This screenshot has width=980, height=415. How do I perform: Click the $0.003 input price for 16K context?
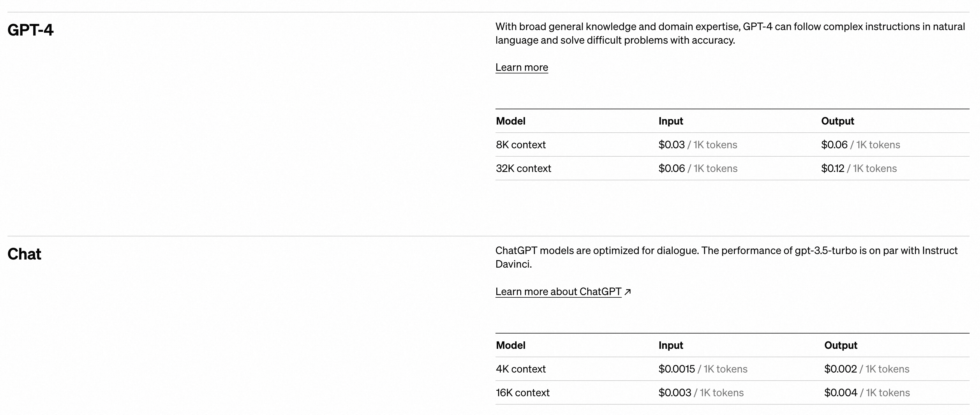point(675,392)
